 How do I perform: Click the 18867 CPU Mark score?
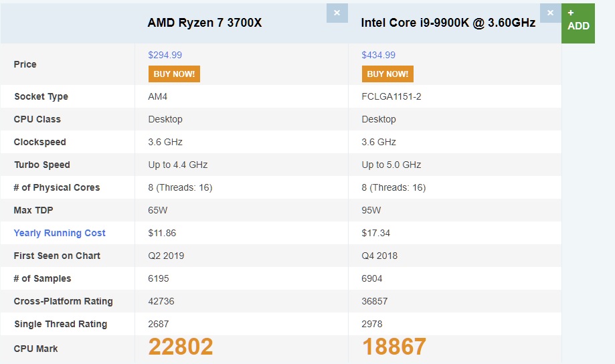click(x=393, y=347)
